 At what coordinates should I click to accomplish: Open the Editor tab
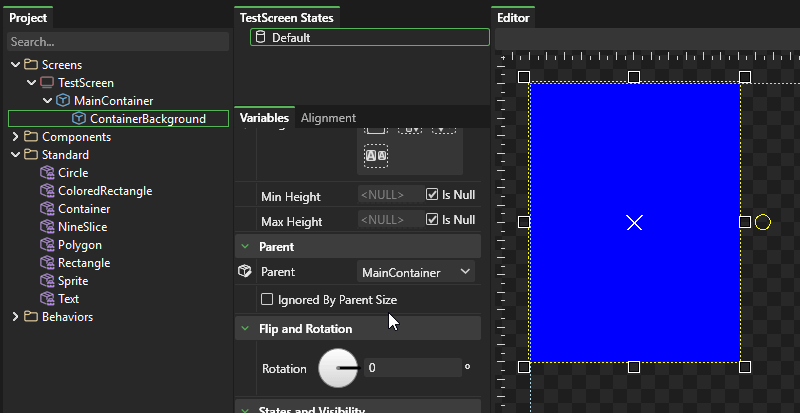pyautogui.click(x=514, y=18)
